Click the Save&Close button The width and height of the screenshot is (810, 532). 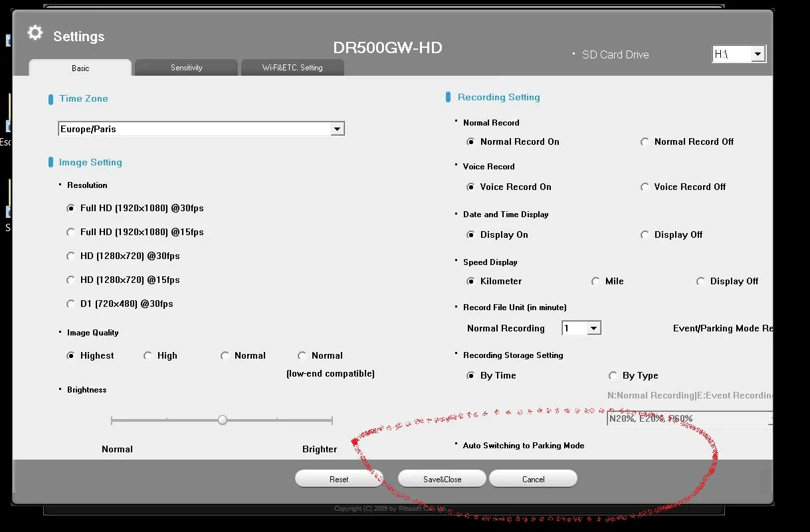[442, 479]
